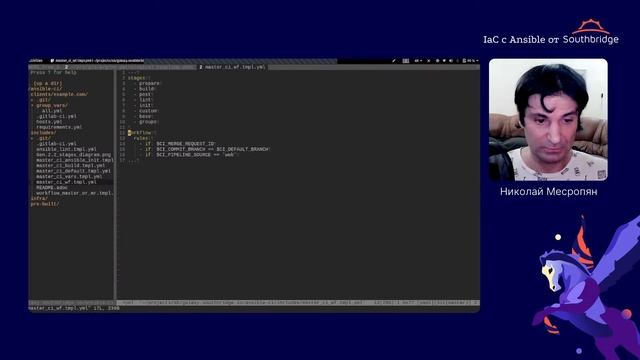The image size is (640, 360).
Task: Place cursor on the '- base' stage line
Action: [143, 116]
